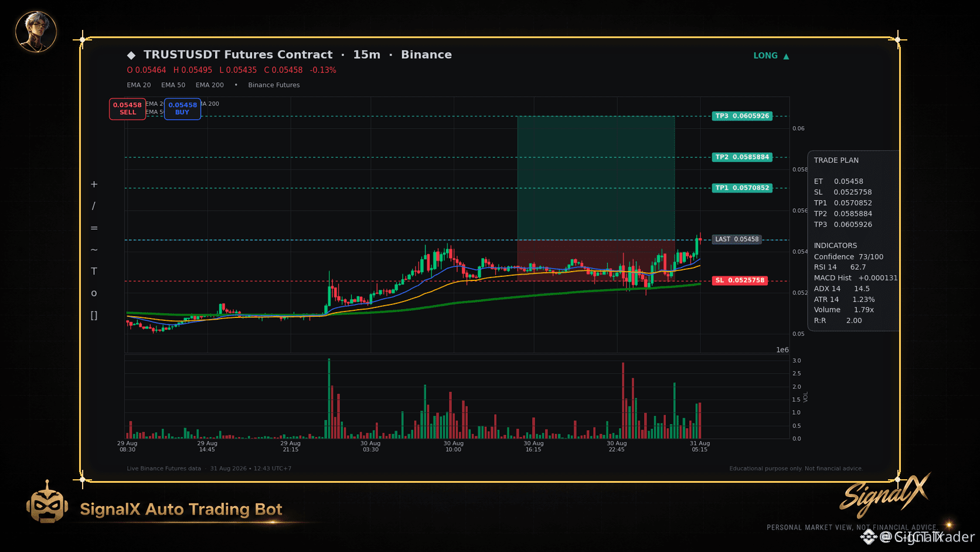Click the LAST 0.05458 price tag
Image resolution: width=980 pixels, height=552 pixels.
(737, 239)
